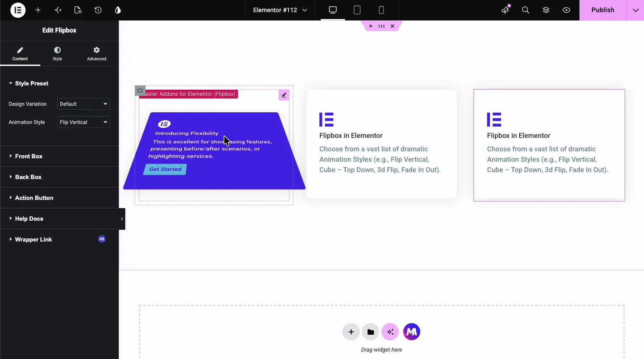Expand the Wrapper Link section
The width and height of the screenshot is (644, 359).
[59, 239]
